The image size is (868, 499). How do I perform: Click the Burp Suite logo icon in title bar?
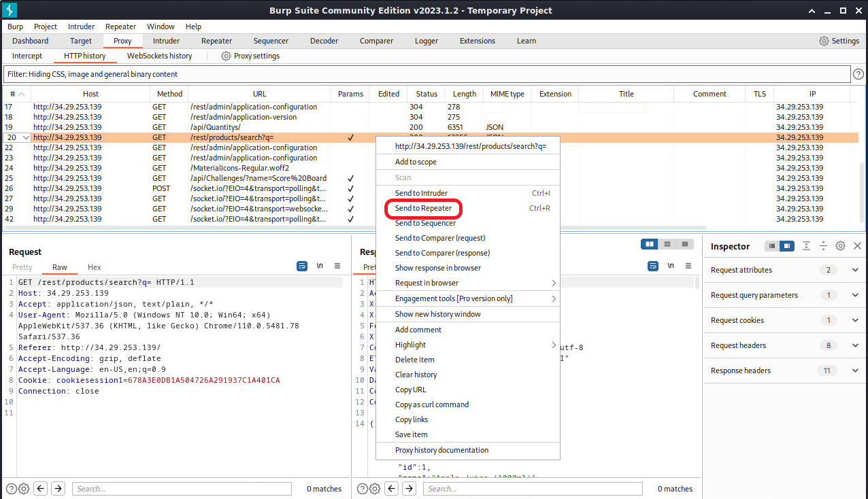tap(10, 10)
